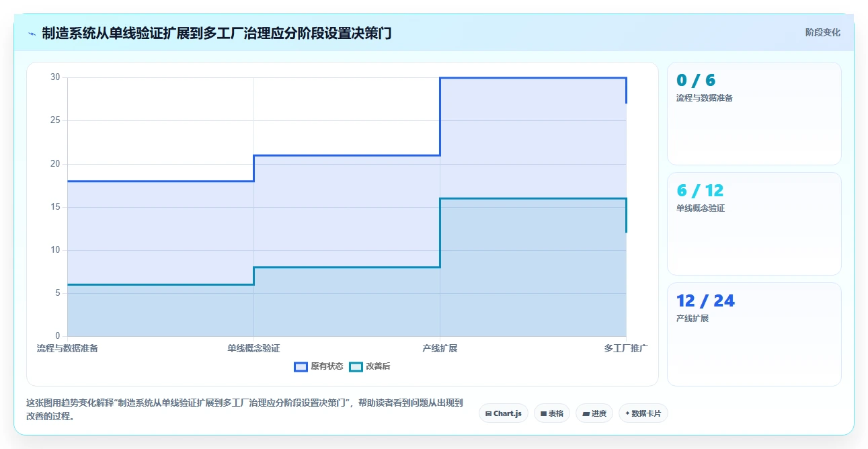
Task: Click the icon inside the 进度 tag
Action: pos(586,414)
